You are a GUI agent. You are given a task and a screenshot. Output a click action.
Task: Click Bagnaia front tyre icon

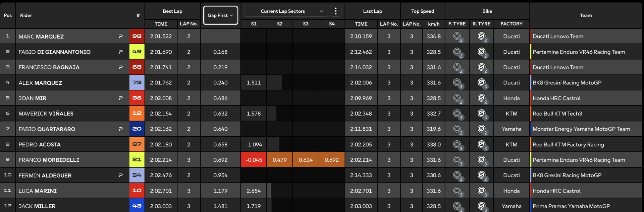[x=458, y=68]
